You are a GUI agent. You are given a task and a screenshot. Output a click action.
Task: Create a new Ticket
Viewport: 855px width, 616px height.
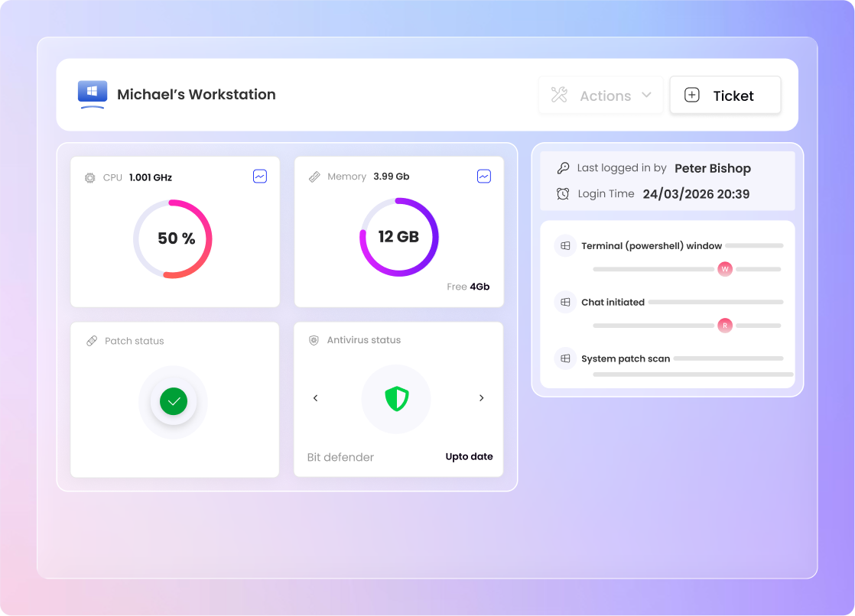pos(725,96)
